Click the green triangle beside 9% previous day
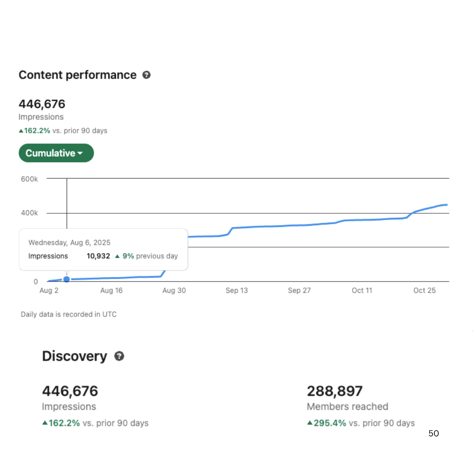The height and width of the screenshot is (476, 476). coord(117,256)
